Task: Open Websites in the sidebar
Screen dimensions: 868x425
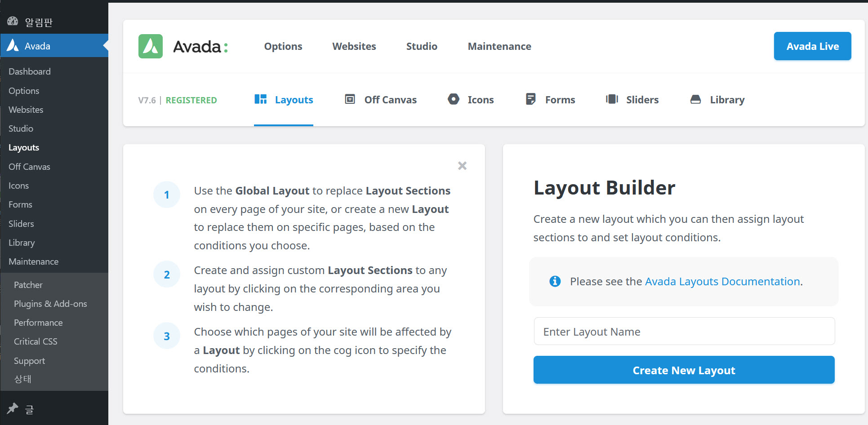Action: (x=26, y=110)
